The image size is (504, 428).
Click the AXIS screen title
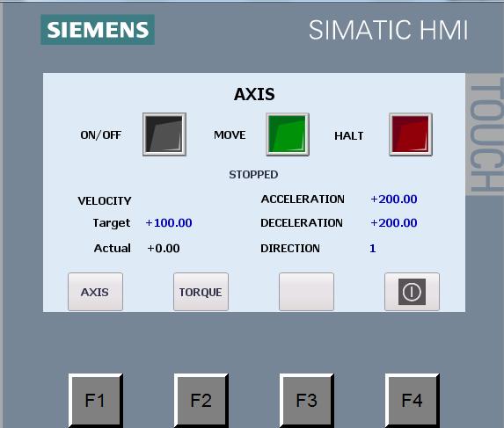tap(254, 94)
